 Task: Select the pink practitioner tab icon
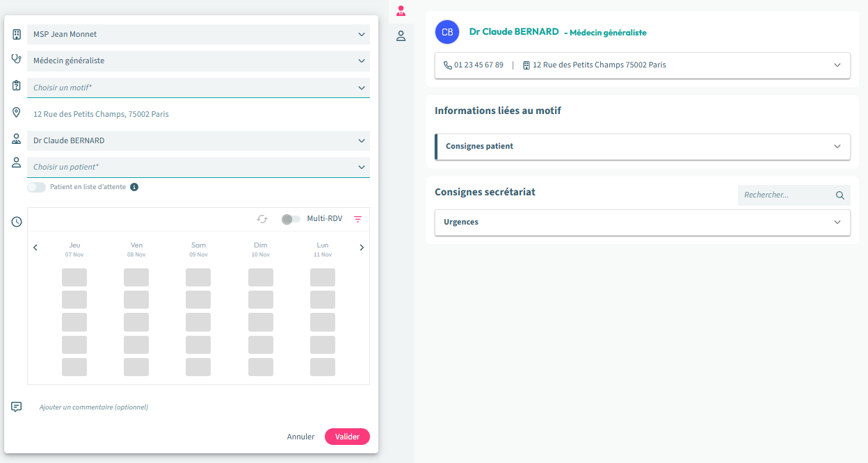401,10
